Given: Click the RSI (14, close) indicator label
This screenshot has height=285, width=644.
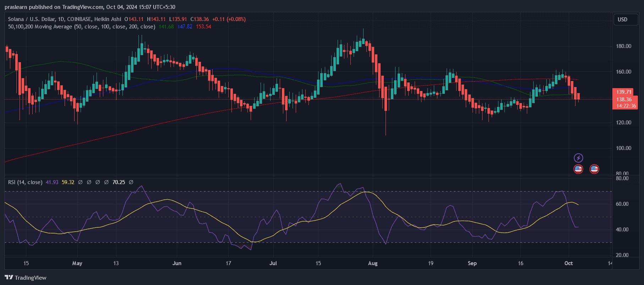Looking at the screenshot, I should pos(25,182).
